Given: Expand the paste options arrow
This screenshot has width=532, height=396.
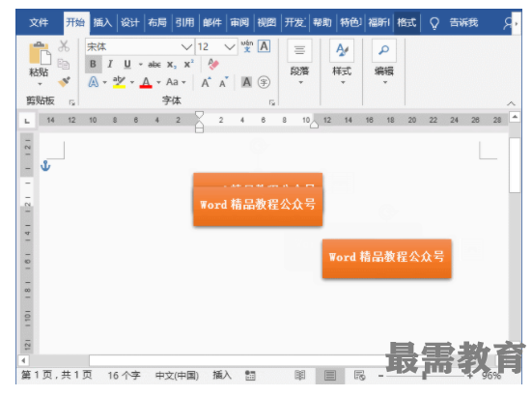Looking at the screenshot, I should 40,84.
